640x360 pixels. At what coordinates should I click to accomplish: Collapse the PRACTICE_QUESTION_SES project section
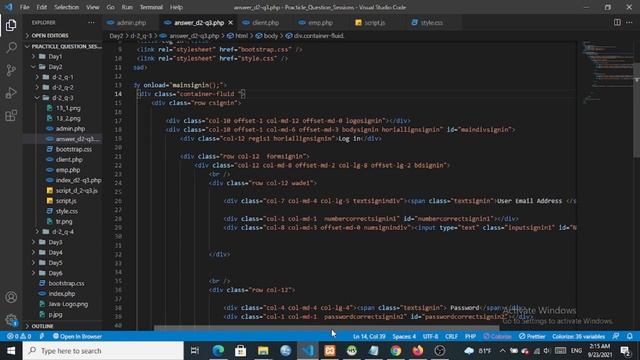(62, 47)
